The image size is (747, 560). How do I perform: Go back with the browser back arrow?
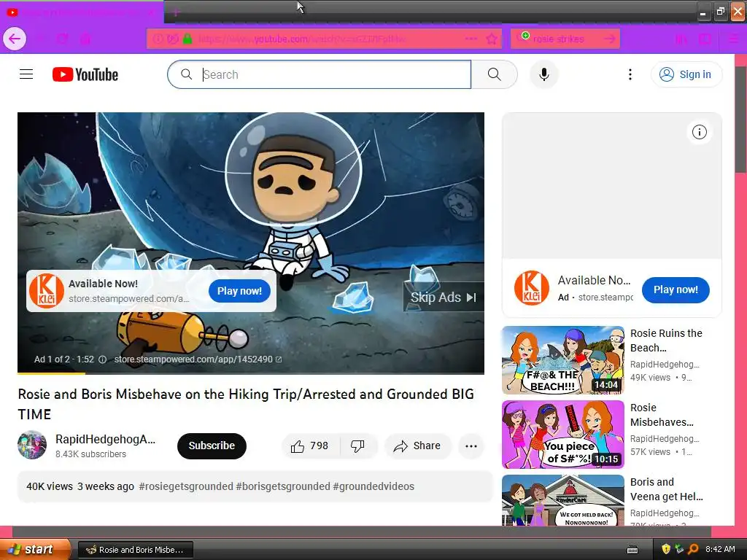click(15, 39)
